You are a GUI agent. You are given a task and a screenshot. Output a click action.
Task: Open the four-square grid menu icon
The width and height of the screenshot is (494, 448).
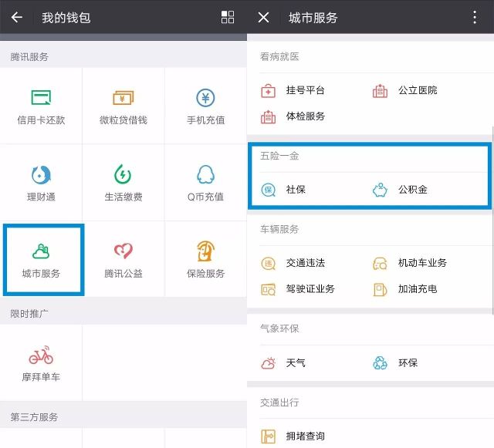(228, 17)
